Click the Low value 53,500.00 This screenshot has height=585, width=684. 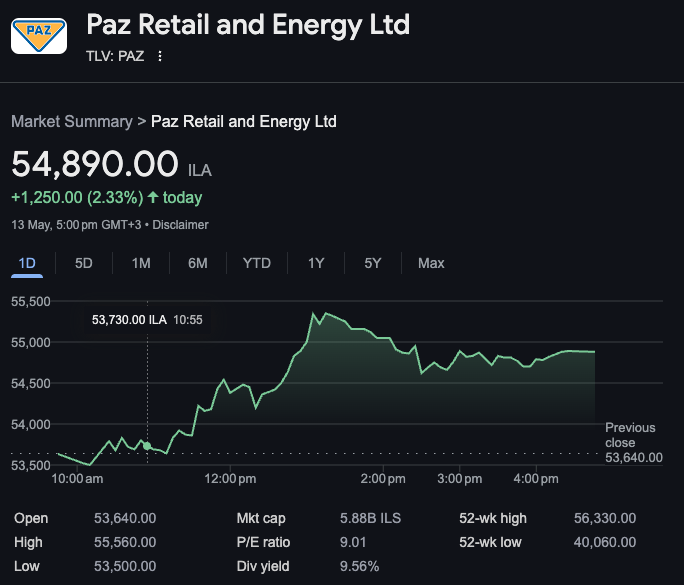pos(125,566)
